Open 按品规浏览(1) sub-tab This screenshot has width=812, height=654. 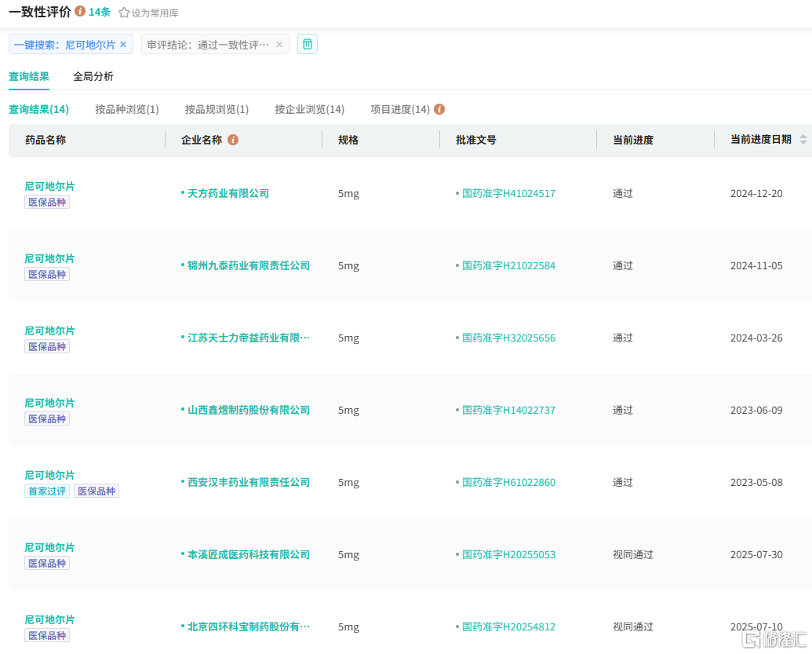pos(217,109)
